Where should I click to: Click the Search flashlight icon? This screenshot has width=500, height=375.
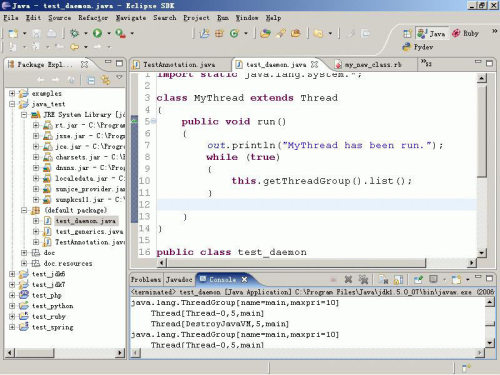(281, 33)
